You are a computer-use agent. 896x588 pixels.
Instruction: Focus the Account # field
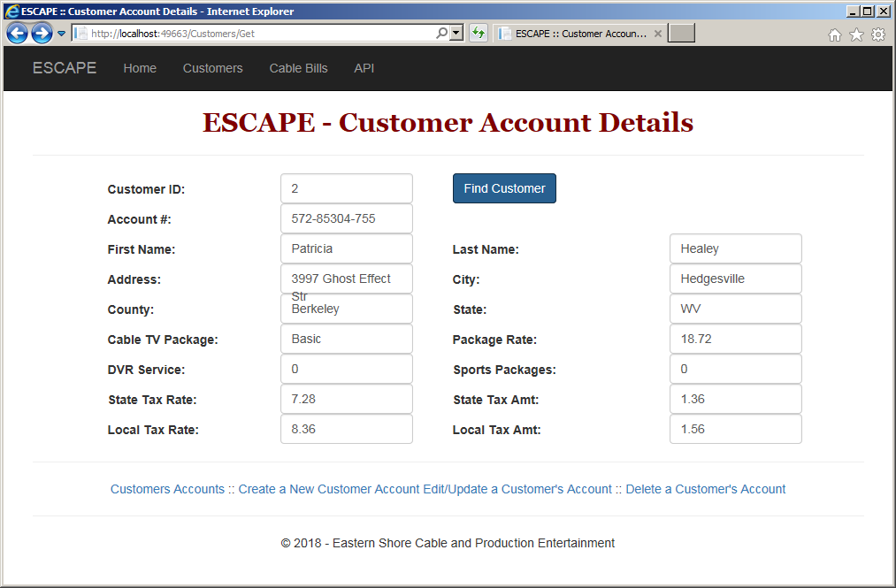[x=347, y=219]
